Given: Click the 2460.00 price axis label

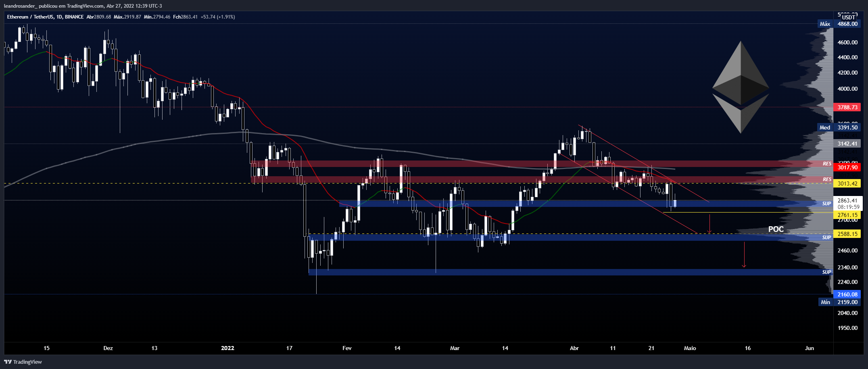Looking at the screenshot, I should [847, 250].
